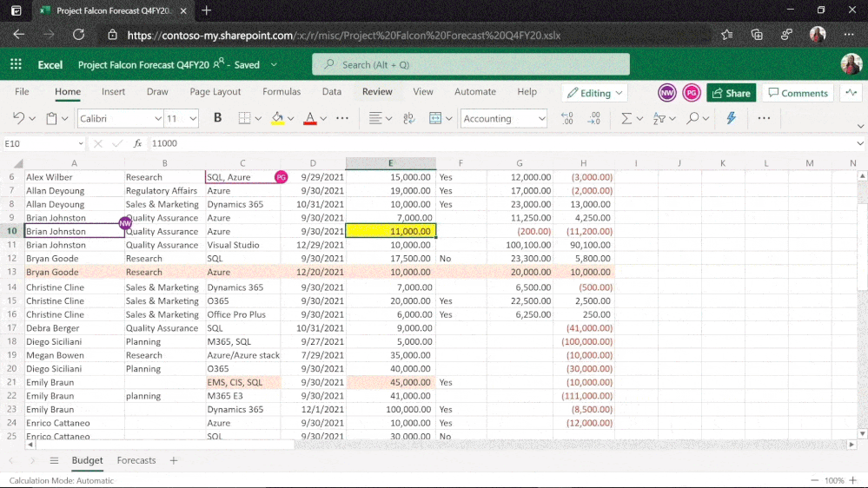Expand the Undo dropdown arrow
Viewport: 868px width, 488px height.
pos(32,118)
